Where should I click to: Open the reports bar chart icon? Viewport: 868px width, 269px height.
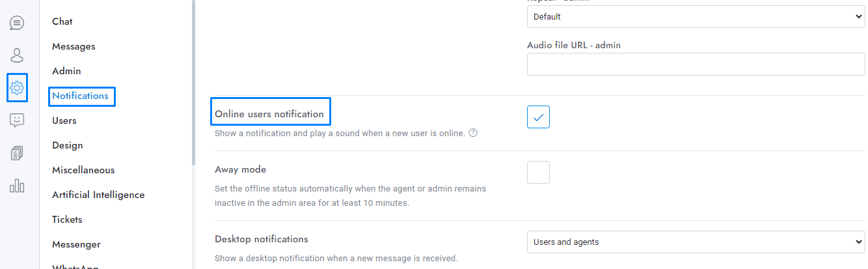[17, 186]
